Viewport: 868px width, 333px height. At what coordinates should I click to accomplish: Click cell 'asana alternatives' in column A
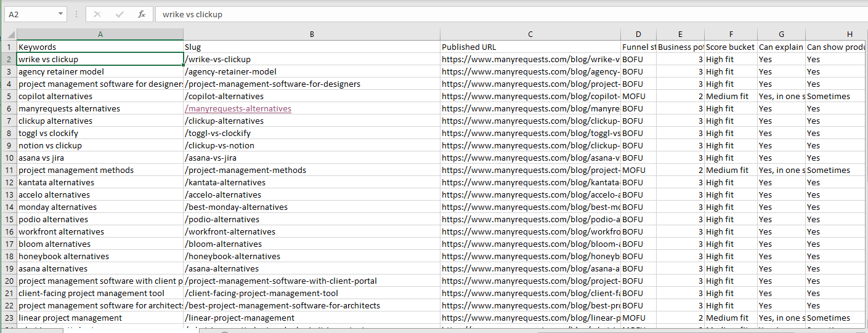100,268
